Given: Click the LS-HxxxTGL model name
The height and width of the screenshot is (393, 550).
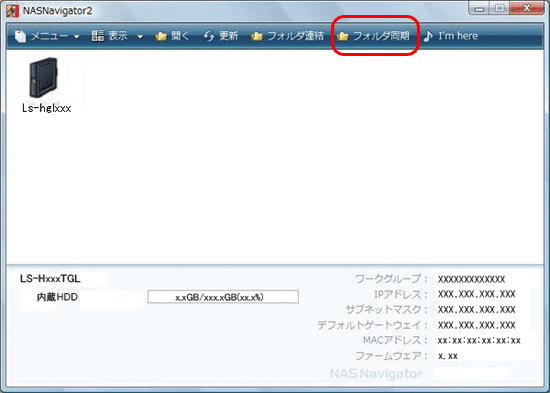Looking at the screenshot, I should [x=50, y=279].
